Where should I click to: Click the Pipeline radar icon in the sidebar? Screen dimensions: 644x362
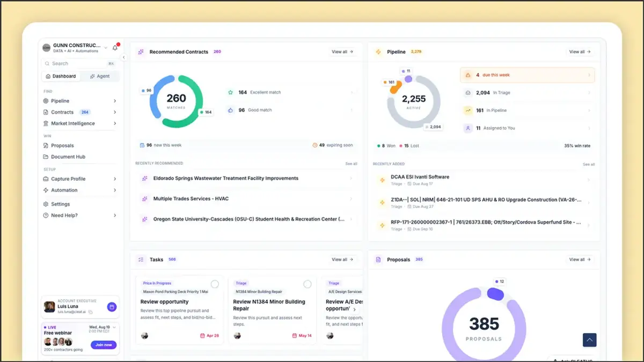(x=46, y=101)
